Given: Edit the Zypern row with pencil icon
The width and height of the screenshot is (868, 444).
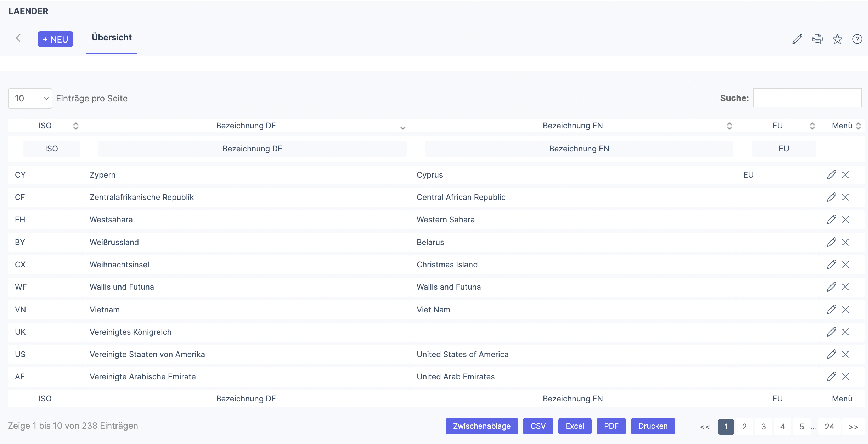Looking at the screenshot, I should click(832, 175).
